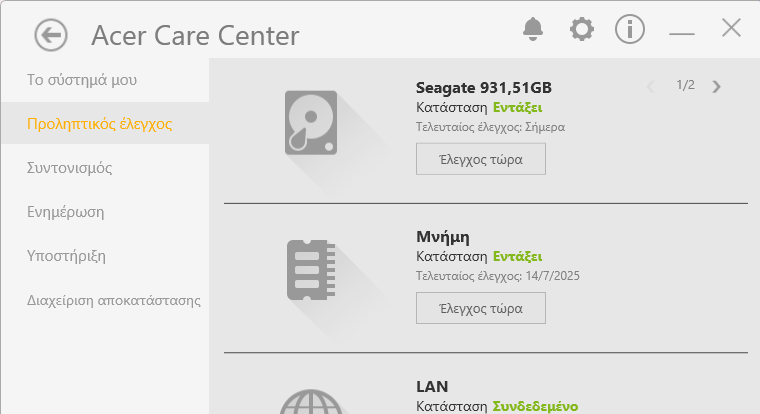Open Υποστήριξη section
760x414 pixels.
tap(66, 255)
